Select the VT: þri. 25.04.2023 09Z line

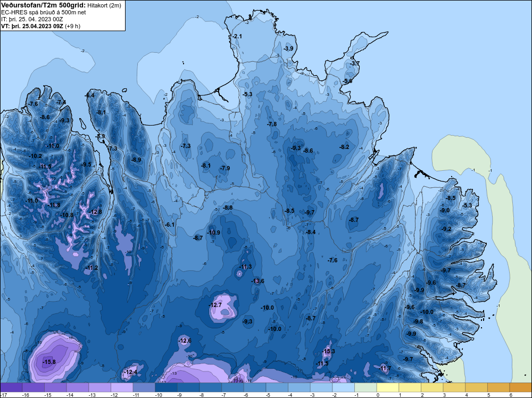point(41,26)
